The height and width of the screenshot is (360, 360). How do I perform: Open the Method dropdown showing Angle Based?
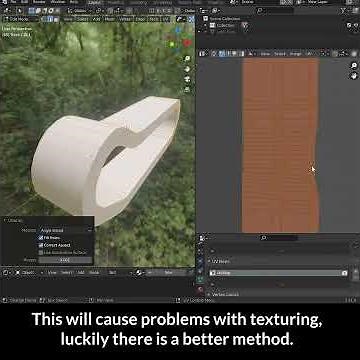tap(66, 230)
